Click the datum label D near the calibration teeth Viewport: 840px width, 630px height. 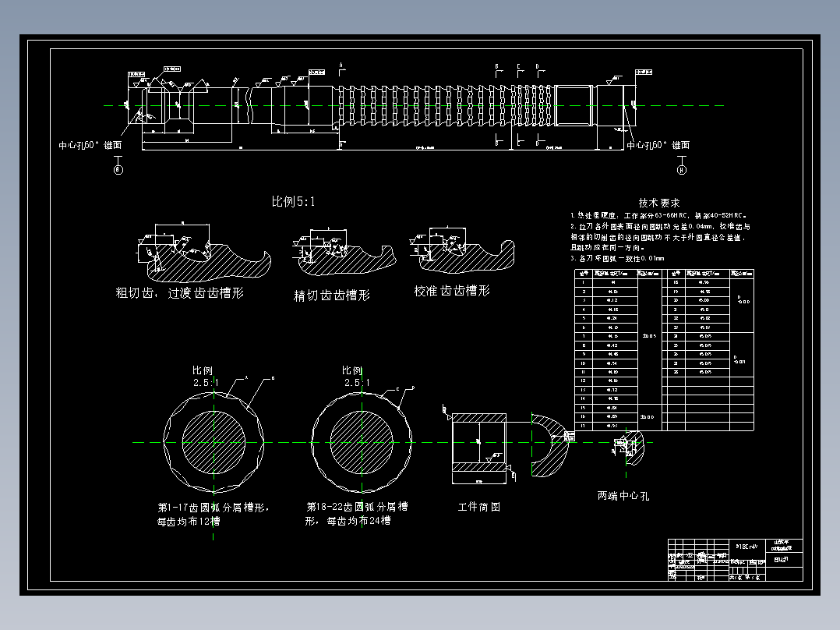tap(537, 66)
